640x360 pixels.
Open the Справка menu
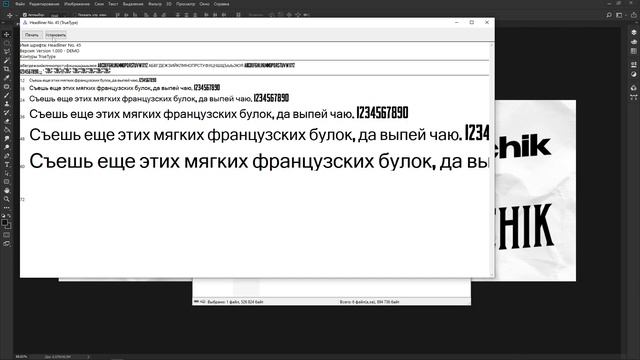click(x=222, y=4)
